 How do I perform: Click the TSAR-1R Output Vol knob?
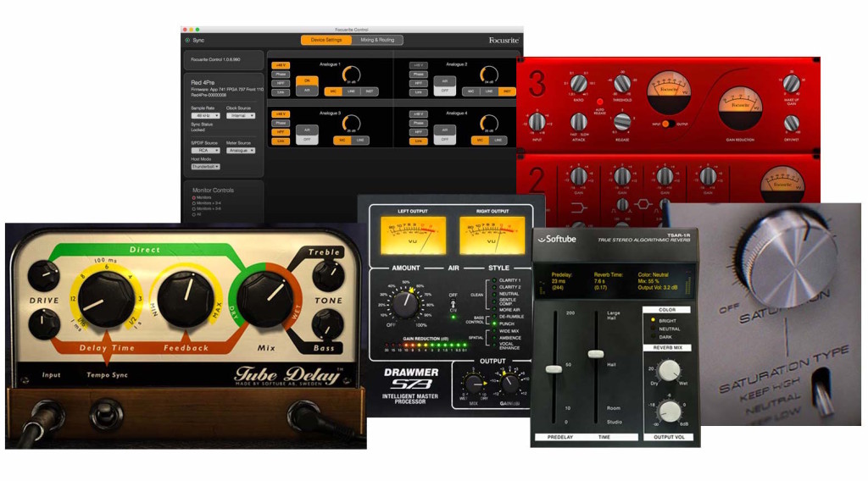[x=670, y=412]
